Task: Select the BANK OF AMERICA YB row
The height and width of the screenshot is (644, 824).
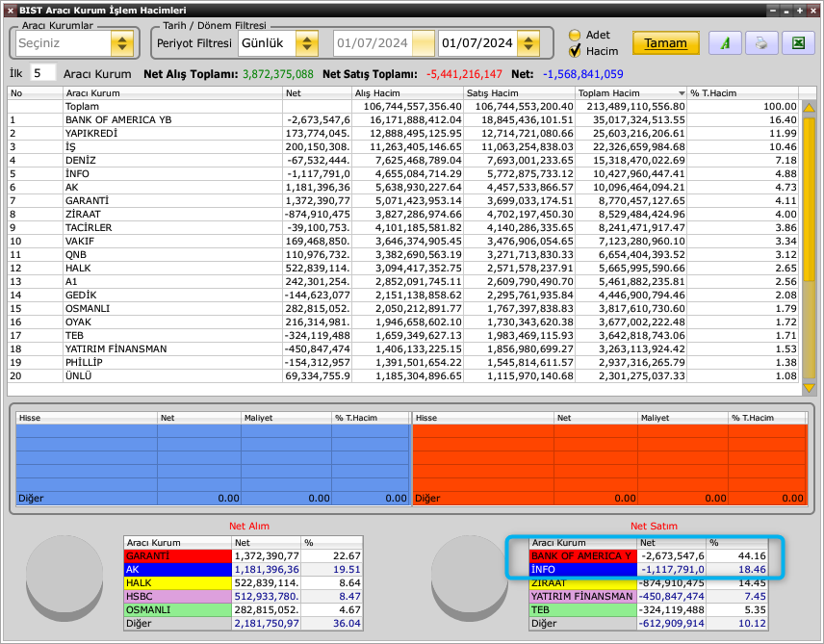Action: 403,120
